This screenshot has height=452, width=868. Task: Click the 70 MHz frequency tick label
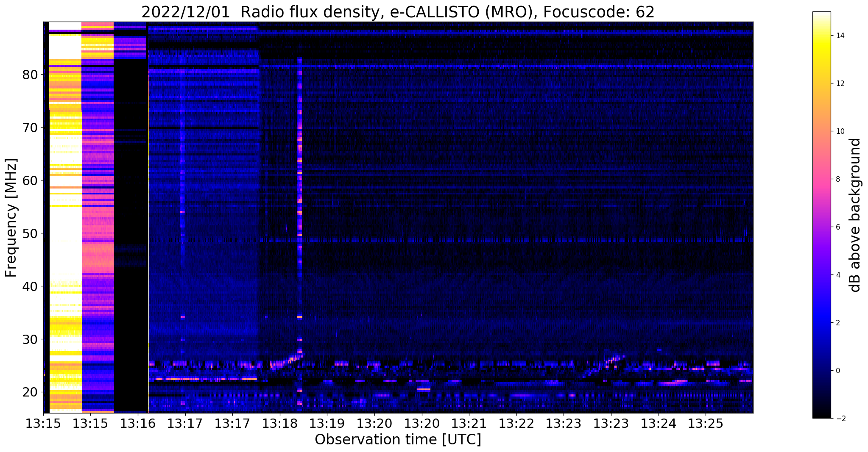point(30,128)
